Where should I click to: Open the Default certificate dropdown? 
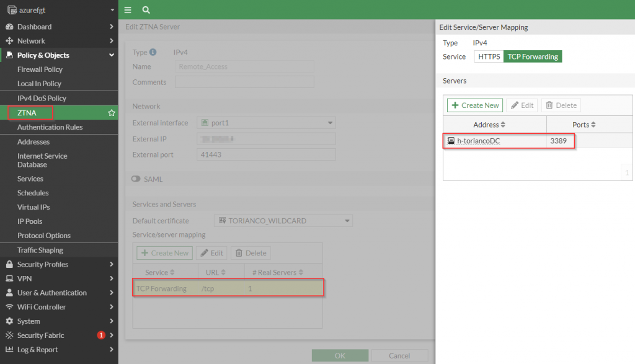[x=283, y=221]
